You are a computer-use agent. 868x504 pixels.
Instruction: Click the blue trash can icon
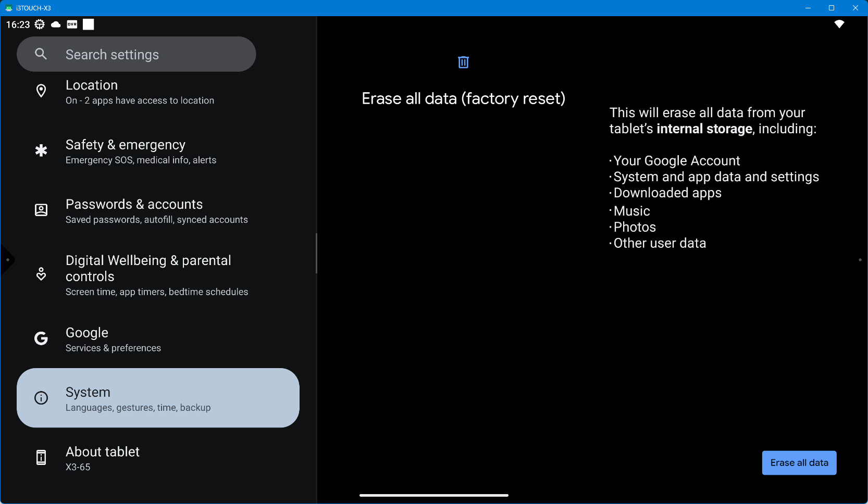click(463, 62)
